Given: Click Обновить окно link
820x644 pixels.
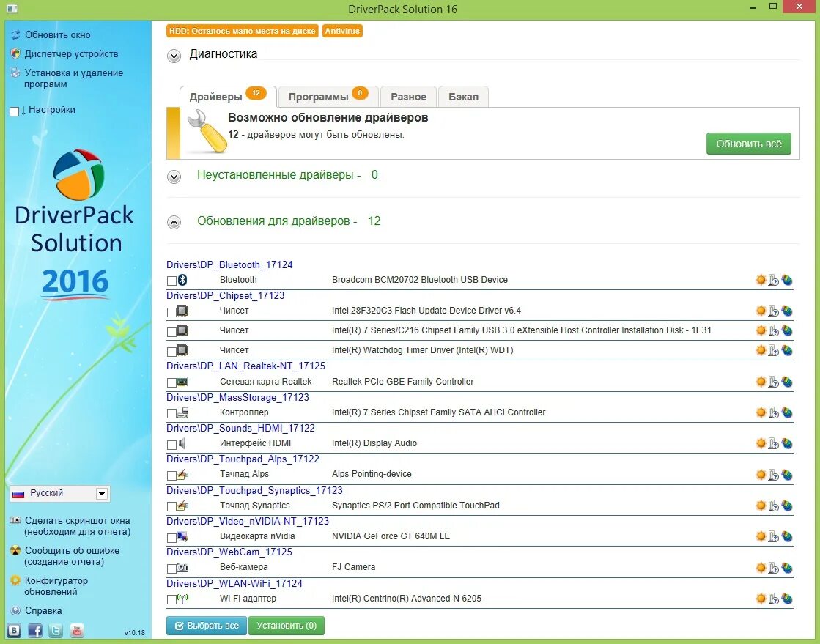Looking at the screenshot, I should click(x=58, y=35).
